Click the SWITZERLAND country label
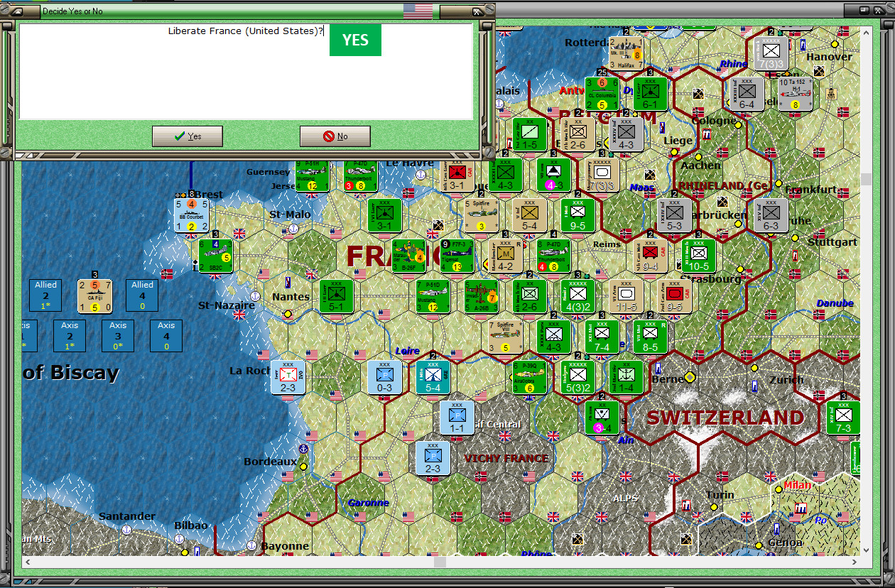This screenshot has width=895, height=588. point(725,417)
